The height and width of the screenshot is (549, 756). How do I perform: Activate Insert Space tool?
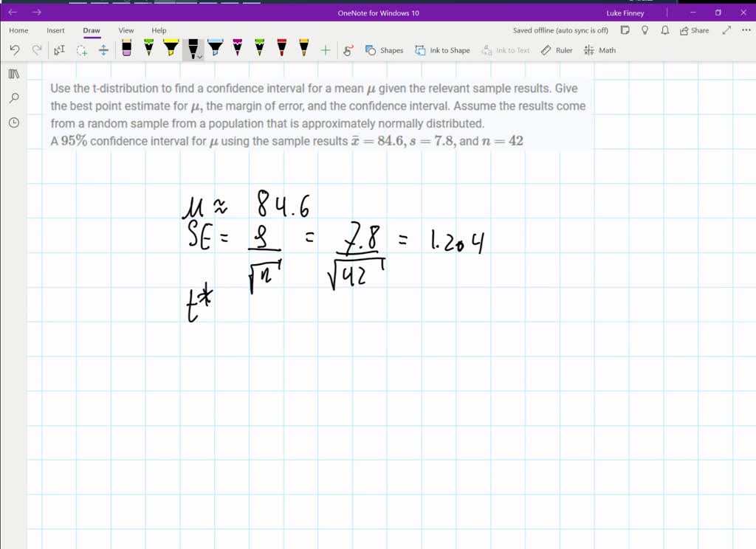[103, 50]
